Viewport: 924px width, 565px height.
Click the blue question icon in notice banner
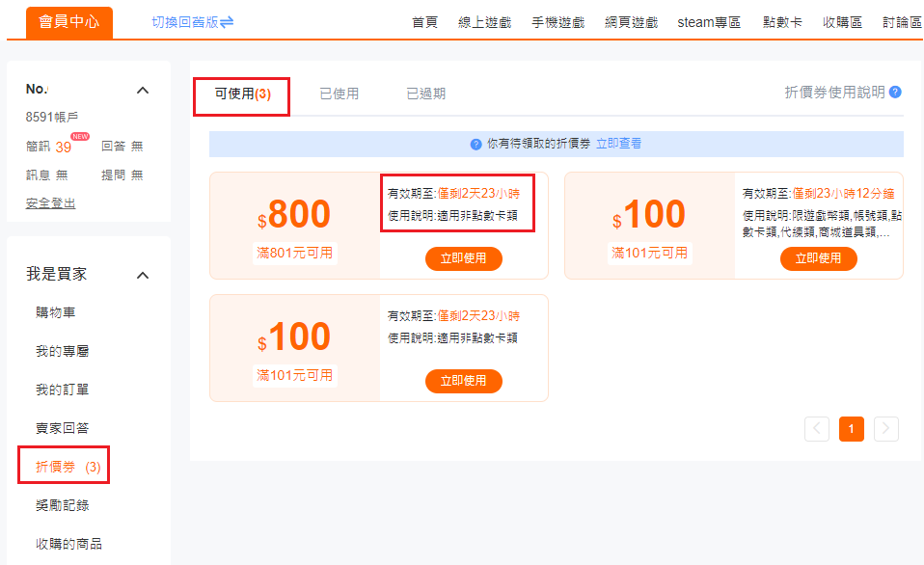point(476,145)
